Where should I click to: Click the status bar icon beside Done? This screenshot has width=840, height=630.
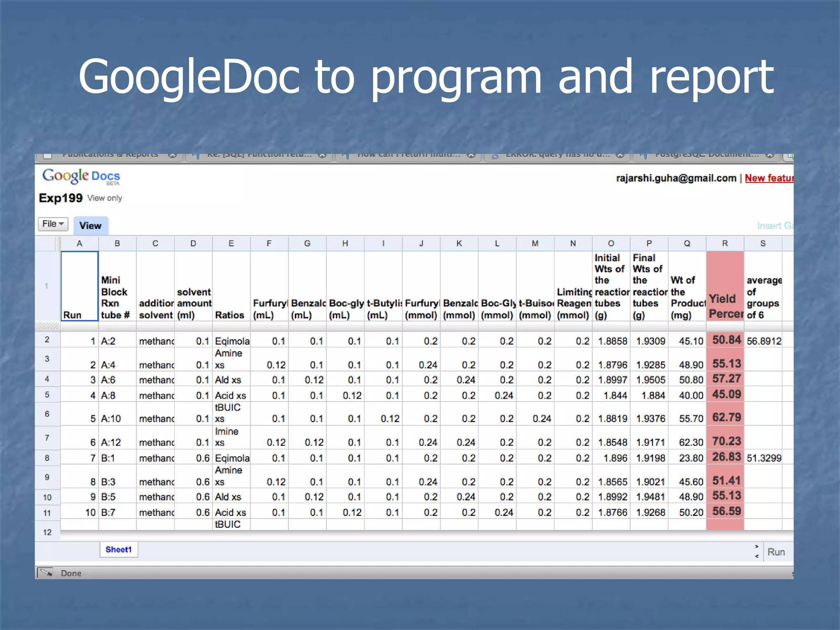pyautogui.click(x=45, y=573)
